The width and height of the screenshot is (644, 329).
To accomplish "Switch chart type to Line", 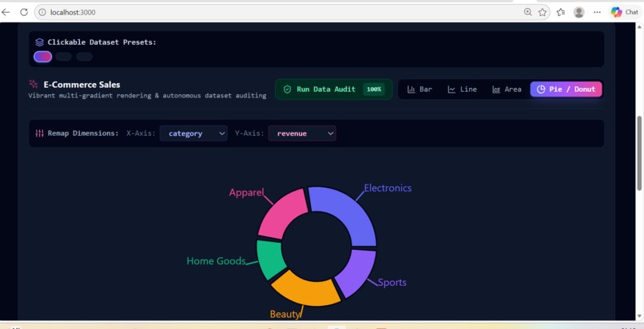I will [462, 89].
